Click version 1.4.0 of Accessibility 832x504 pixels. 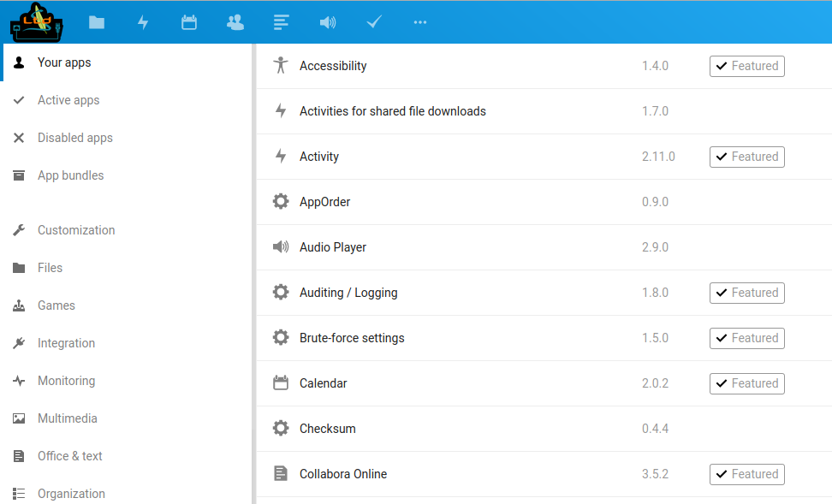pos(655,66)
